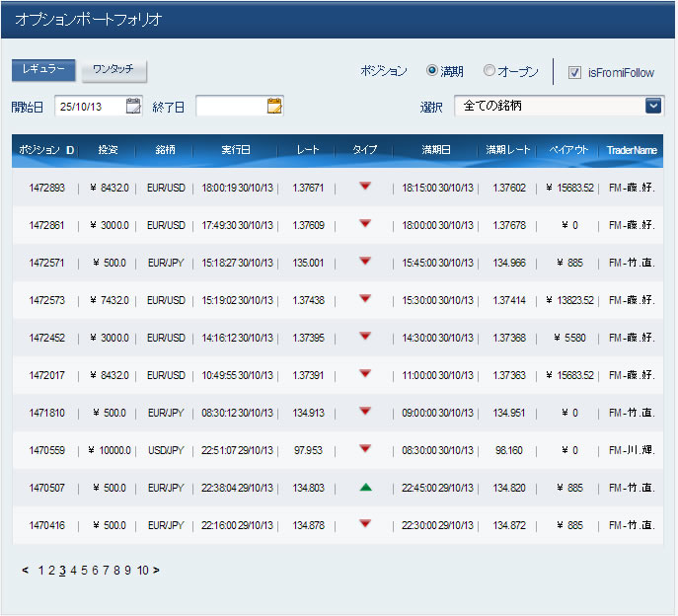Open page 8 in pagination

(116, 571)
